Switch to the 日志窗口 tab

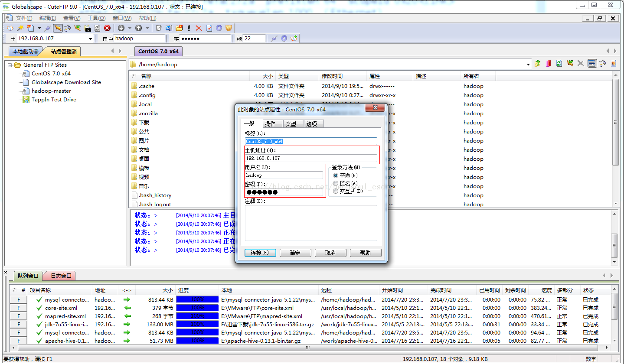click(60, 276)
